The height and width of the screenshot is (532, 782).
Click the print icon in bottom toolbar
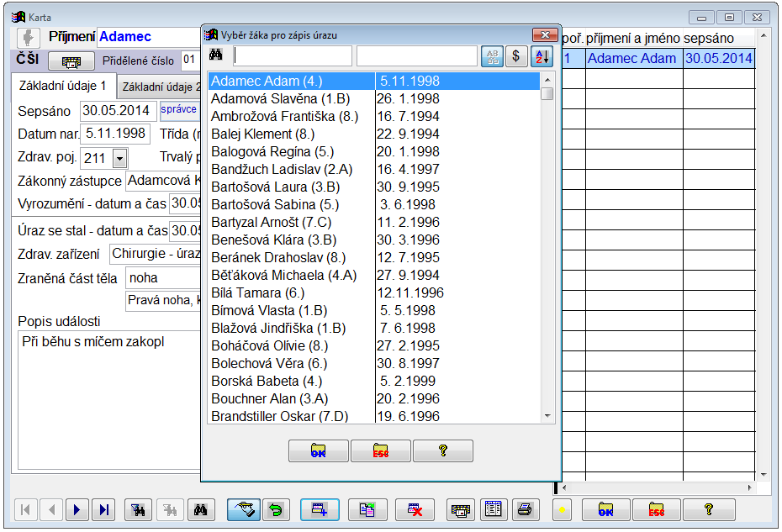[x=524, y=509]
